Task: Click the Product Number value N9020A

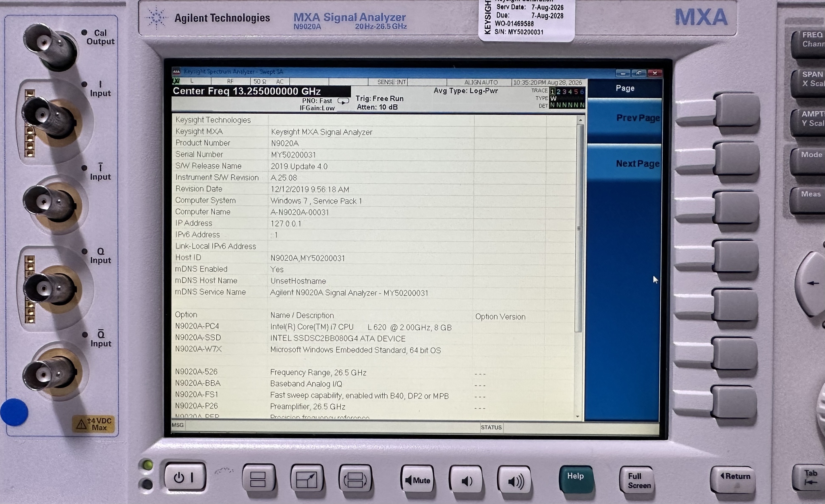Action: coord(285,143)
